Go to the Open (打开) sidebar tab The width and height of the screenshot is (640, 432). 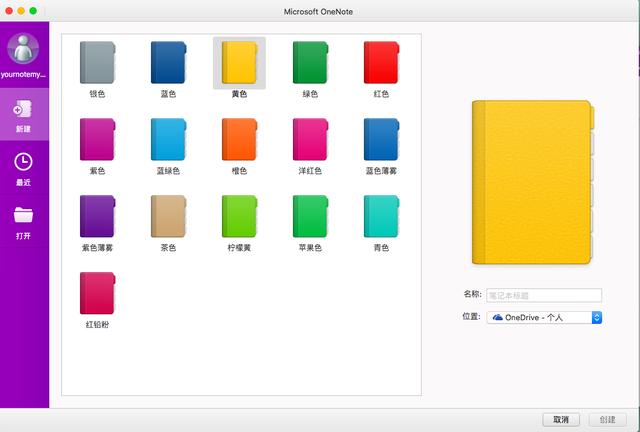[23, 223]
